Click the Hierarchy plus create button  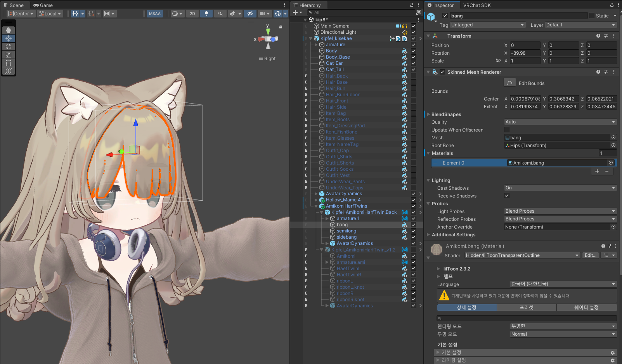(x=295, y=12)
